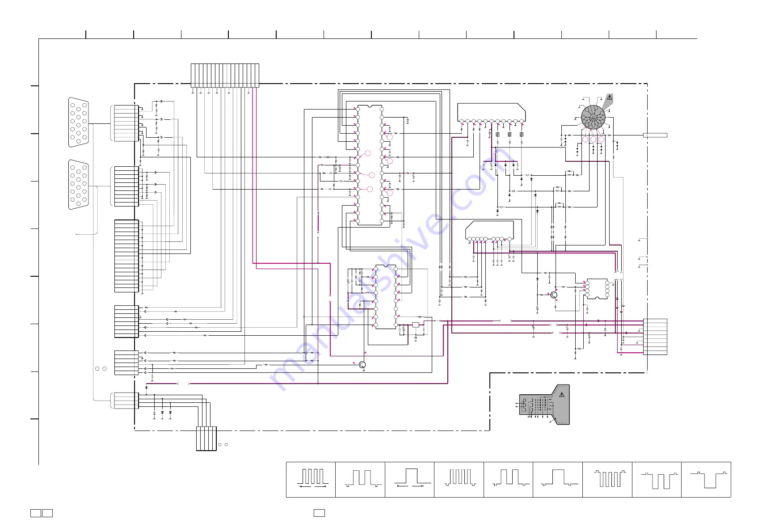Click the middle gray fuse component under upper SIP

510,134
